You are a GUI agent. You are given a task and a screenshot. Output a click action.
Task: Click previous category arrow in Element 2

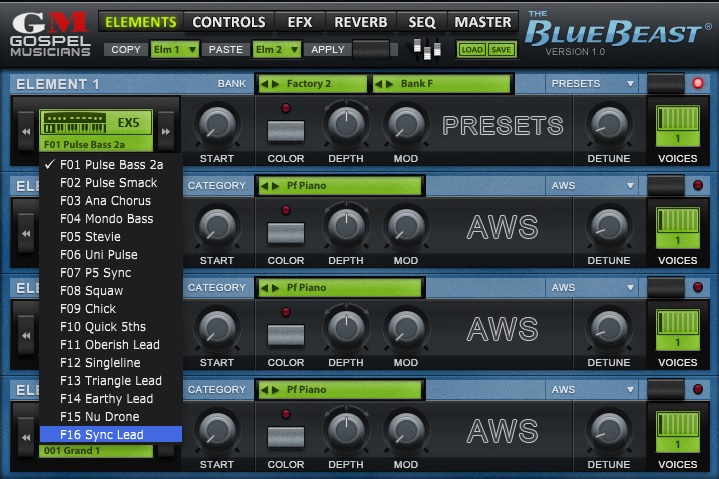tap(264, 186)
